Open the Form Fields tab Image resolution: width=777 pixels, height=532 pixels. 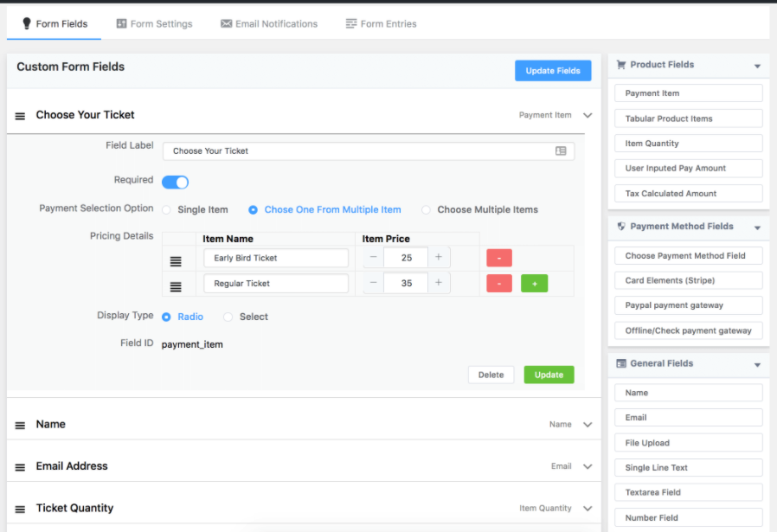55,23
